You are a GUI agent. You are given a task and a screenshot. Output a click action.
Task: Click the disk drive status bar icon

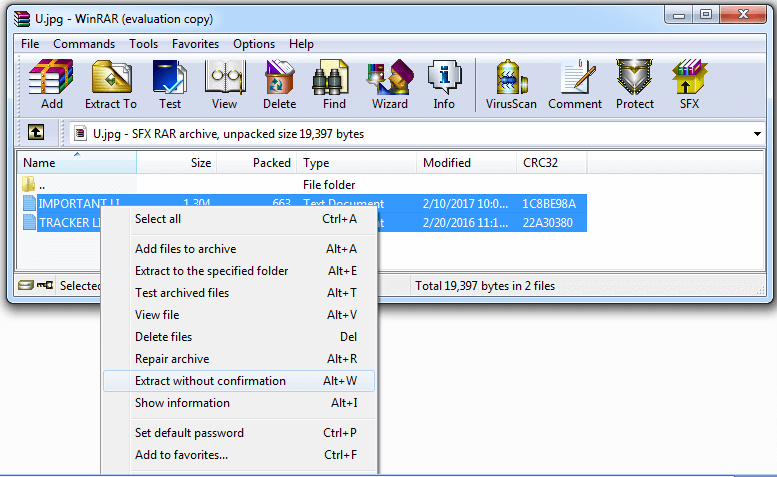pyautogui.click(x=25, y=285)
